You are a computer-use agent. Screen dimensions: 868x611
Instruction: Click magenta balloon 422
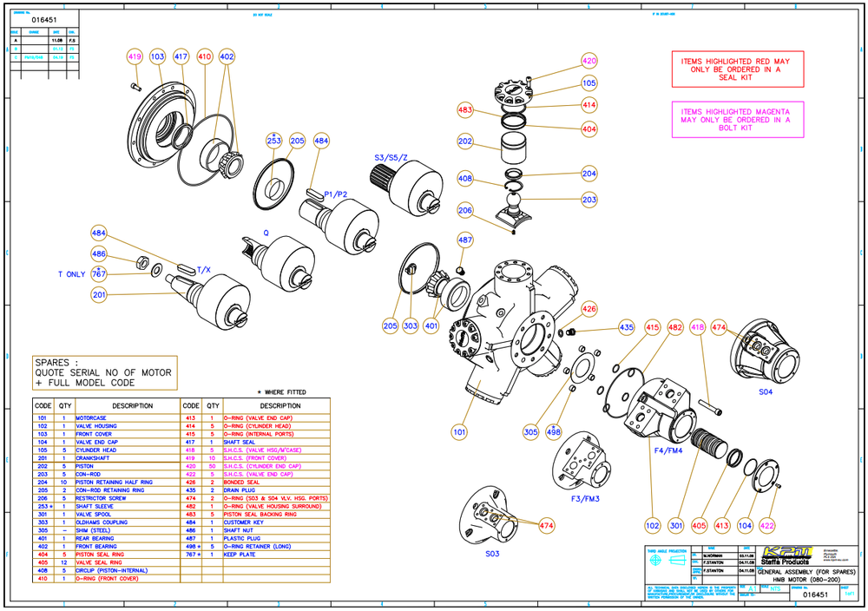tap(766, 525)
